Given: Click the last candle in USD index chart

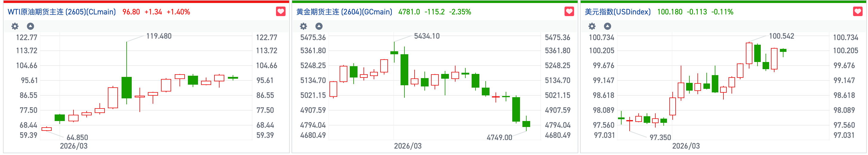Looking at the screenshot, I should [x=783, y=50].
